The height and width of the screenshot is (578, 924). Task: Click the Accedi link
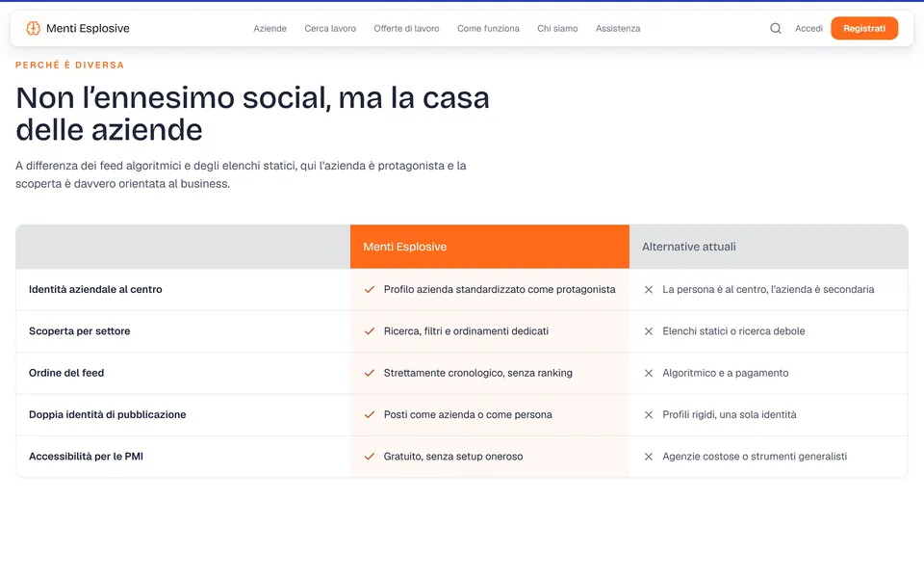tap(808, 28)
